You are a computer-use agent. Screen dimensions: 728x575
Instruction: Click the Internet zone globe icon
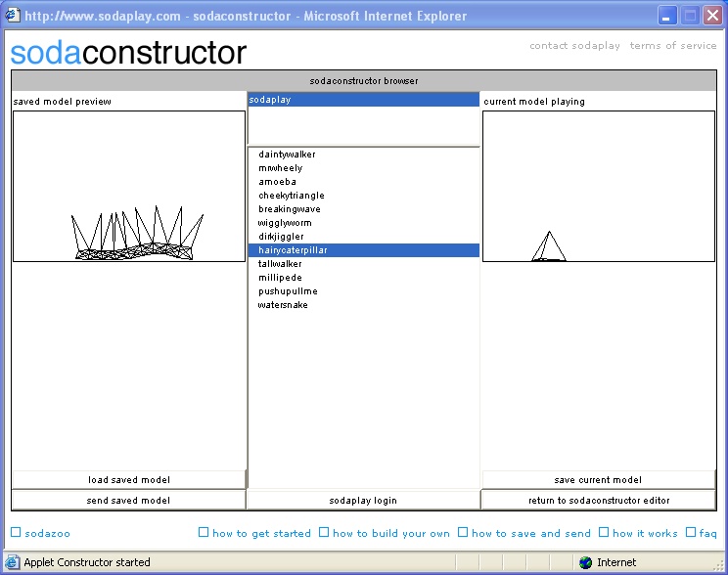[x=585, y=562]
